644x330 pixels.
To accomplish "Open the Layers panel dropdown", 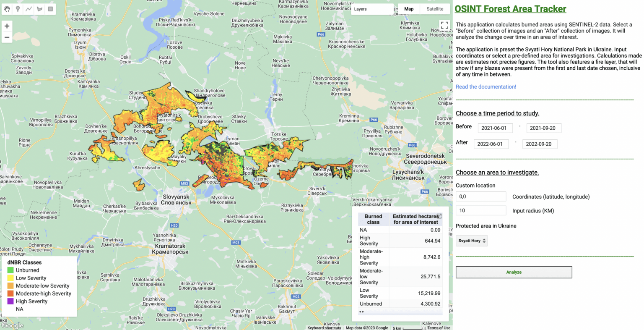I will point(371,9).
